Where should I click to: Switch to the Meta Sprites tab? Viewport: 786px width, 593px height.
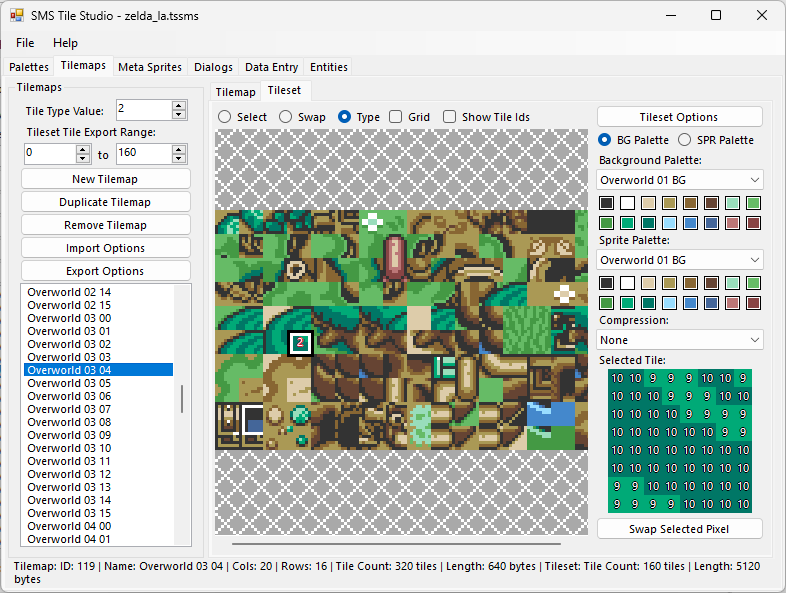click(x=150, y=67)
